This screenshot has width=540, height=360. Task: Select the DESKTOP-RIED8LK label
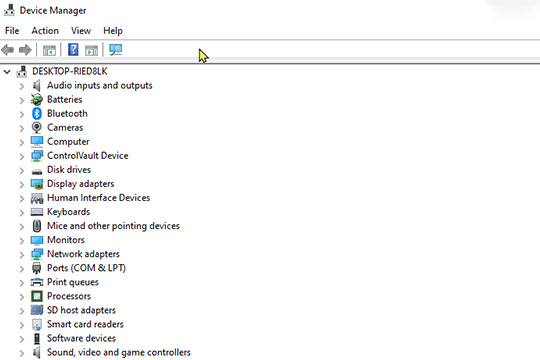tap(70, 71)
